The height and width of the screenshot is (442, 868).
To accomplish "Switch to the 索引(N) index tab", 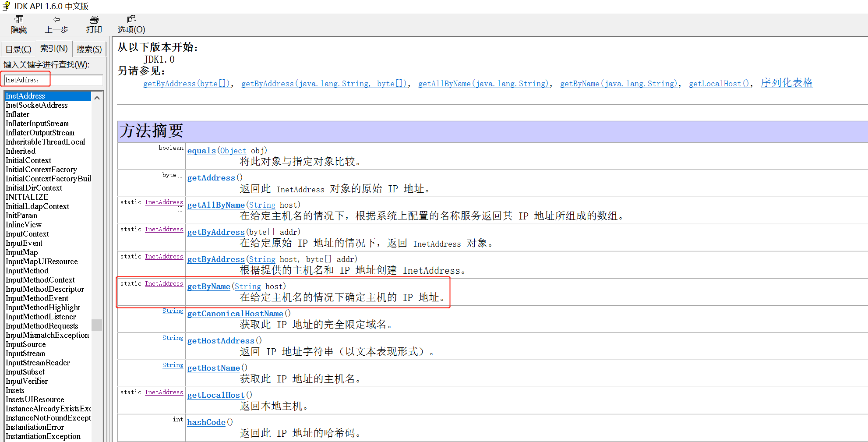I will (54, 48).
